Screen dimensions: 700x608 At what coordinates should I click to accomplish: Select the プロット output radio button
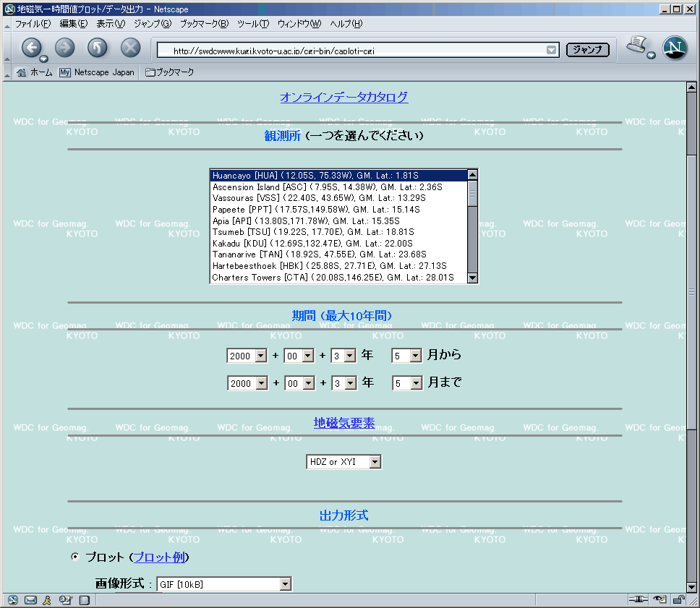(75, 556)
